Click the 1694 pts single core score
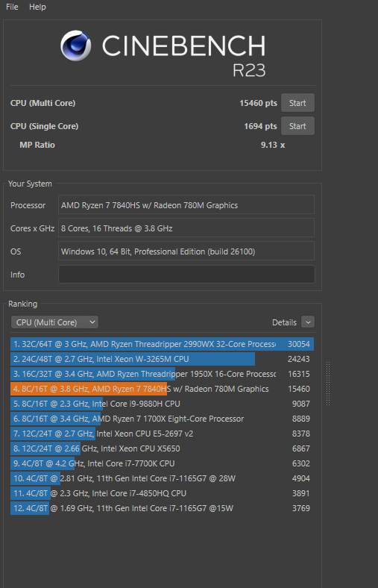The height and width of the screenshot is (588, 378). pyautogui.click(x=260, y=126)
